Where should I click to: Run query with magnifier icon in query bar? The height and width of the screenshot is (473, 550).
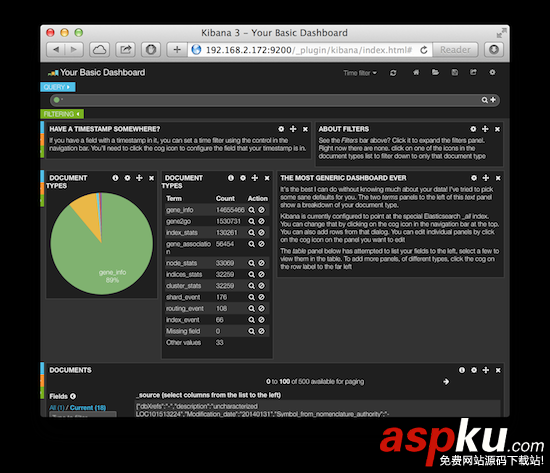coord(484,100)
